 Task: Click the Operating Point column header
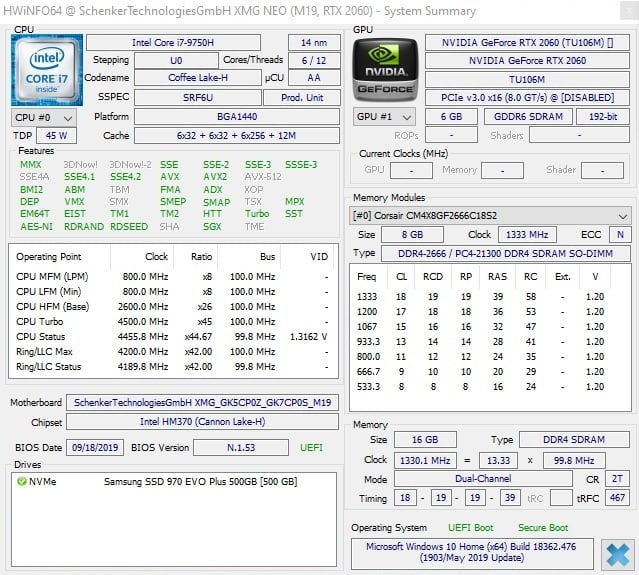coord(48,257)
